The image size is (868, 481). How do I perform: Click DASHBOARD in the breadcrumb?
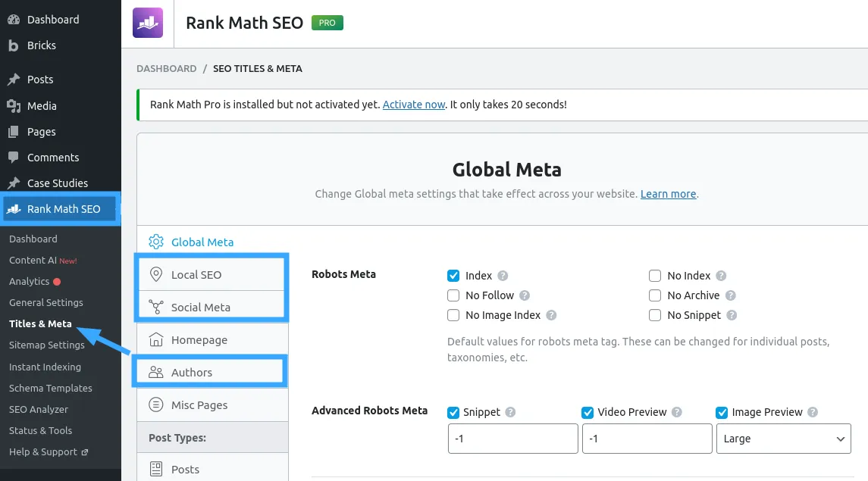pyautogui.click(x=167, y=69)
